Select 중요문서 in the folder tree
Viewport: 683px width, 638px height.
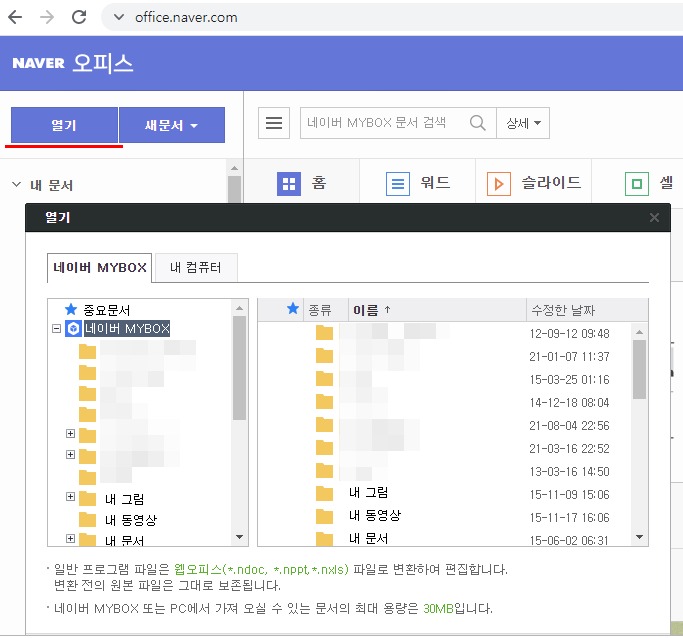tap(107, 310)
